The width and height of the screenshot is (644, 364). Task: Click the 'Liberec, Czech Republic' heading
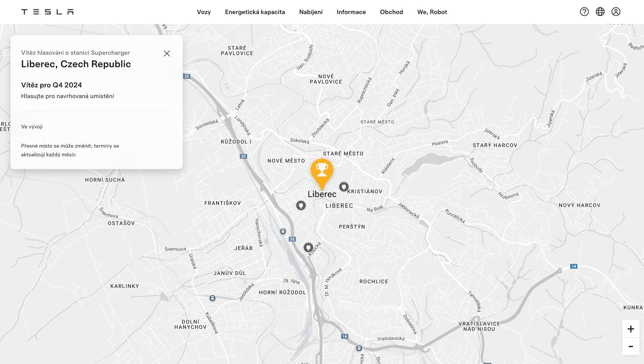(76, 64)
